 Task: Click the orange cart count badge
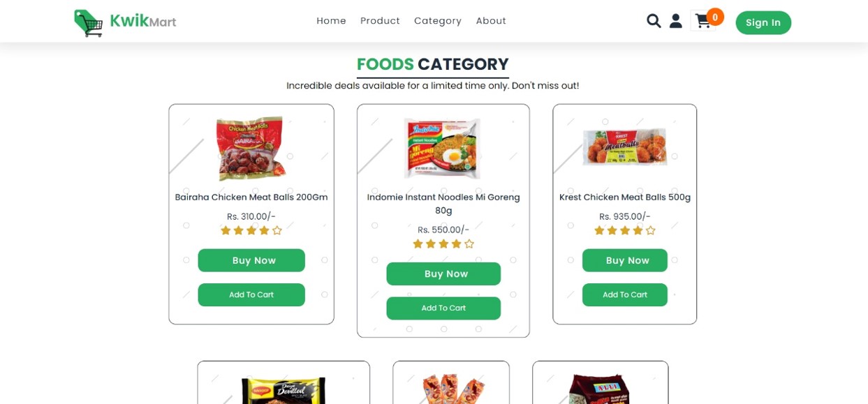pyautogui.click(x=714, y=16)
